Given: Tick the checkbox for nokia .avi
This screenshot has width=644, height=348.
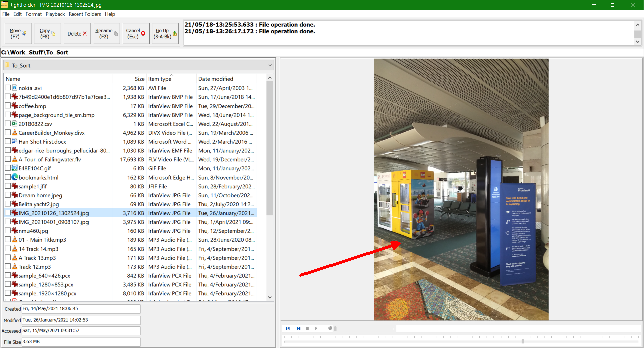Looking at the screenshot, I should pyautogui.click(x=8, y=88).
